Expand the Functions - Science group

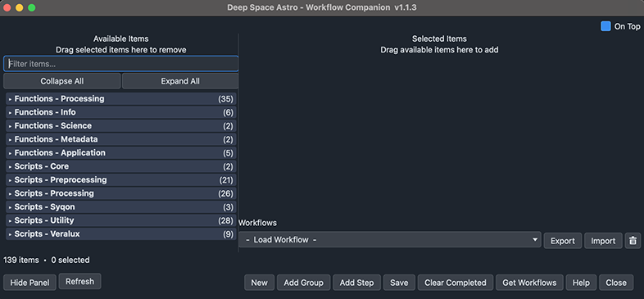(121, 126)
